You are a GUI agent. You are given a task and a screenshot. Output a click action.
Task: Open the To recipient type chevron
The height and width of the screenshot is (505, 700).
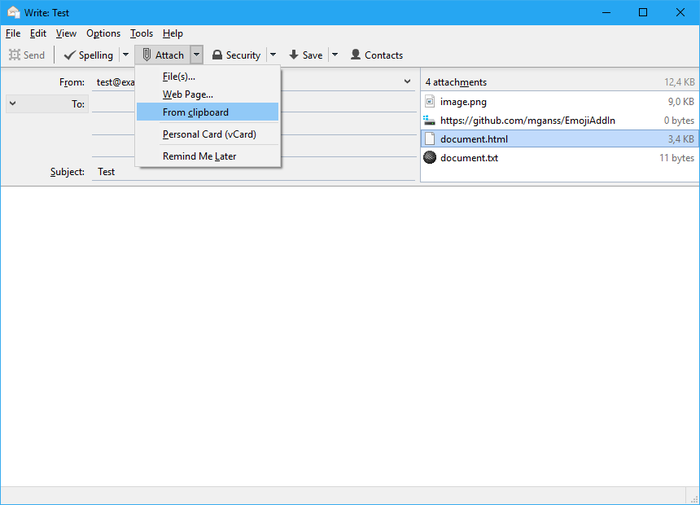pyautogui.click(x=13, y=104)
